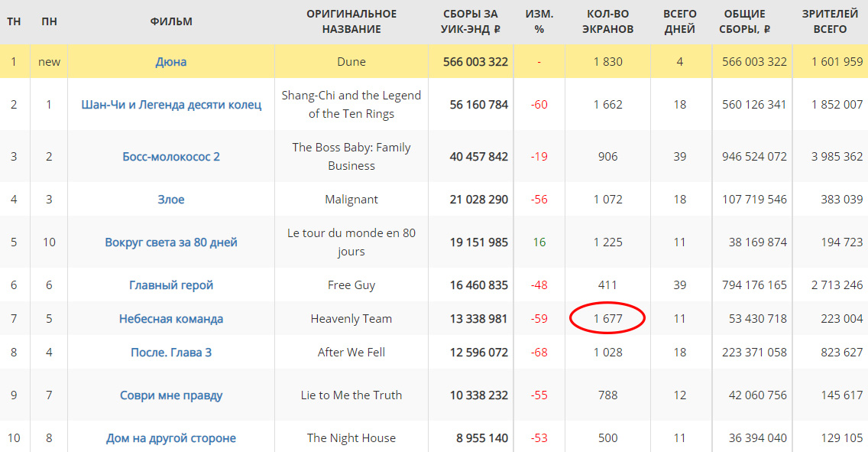Select the change value -60

(x=539, y=104)
